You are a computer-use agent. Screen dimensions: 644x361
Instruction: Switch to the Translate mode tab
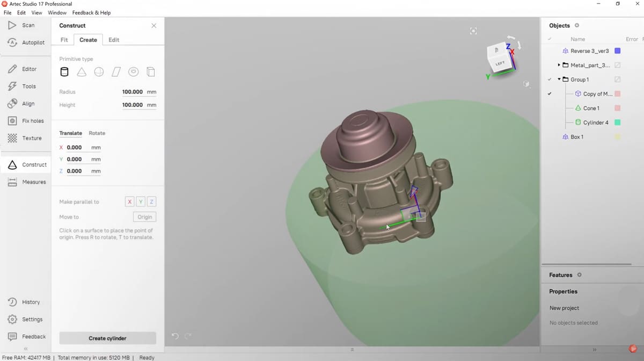(x=71, y=133)
